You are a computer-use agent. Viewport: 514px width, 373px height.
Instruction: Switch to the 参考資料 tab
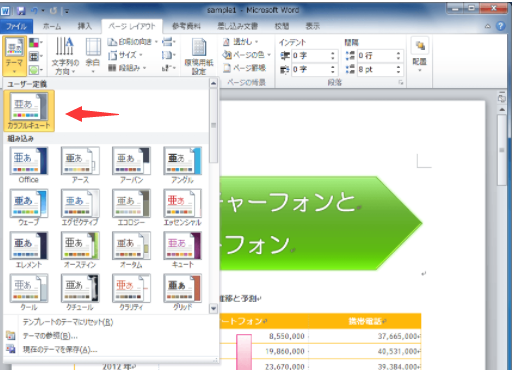[x=186, y=26]
